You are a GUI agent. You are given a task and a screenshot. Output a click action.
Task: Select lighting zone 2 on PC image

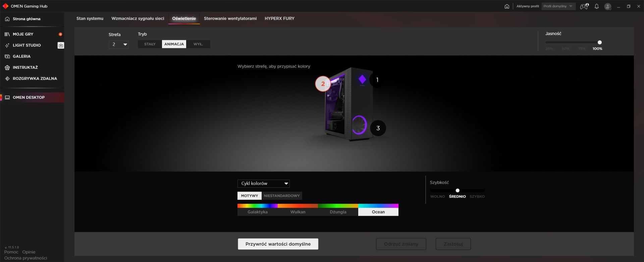[323, 84]
